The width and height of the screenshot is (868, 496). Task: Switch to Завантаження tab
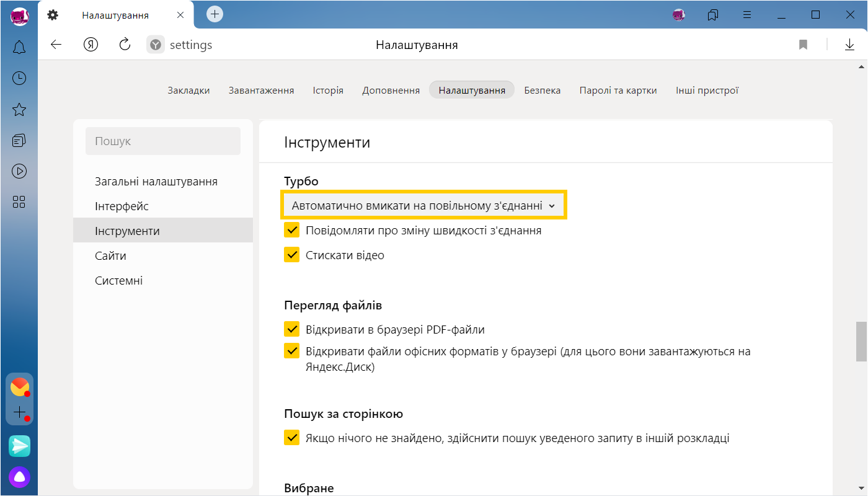click(x=261, y=91)
